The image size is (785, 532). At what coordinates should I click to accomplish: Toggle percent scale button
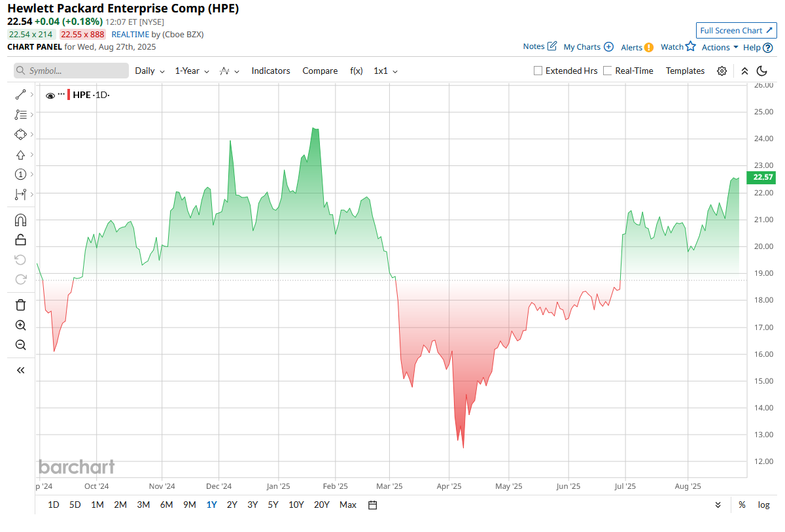point(742,505)
